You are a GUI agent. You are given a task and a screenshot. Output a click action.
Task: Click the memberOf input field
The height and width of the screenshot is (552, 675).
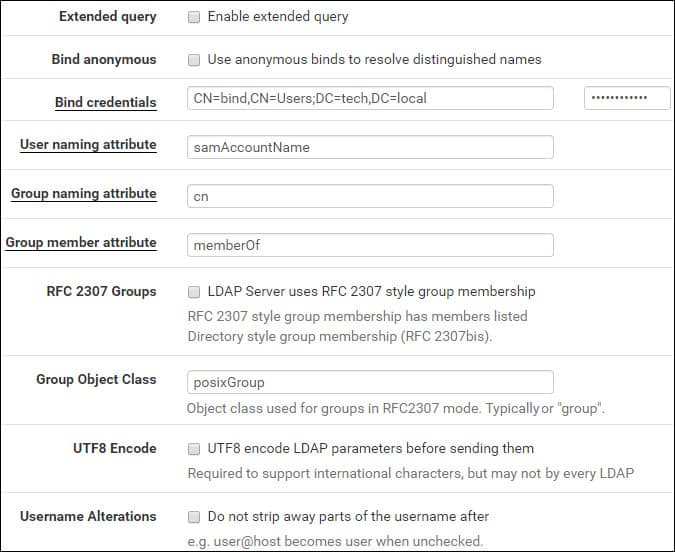click(370, 245)
